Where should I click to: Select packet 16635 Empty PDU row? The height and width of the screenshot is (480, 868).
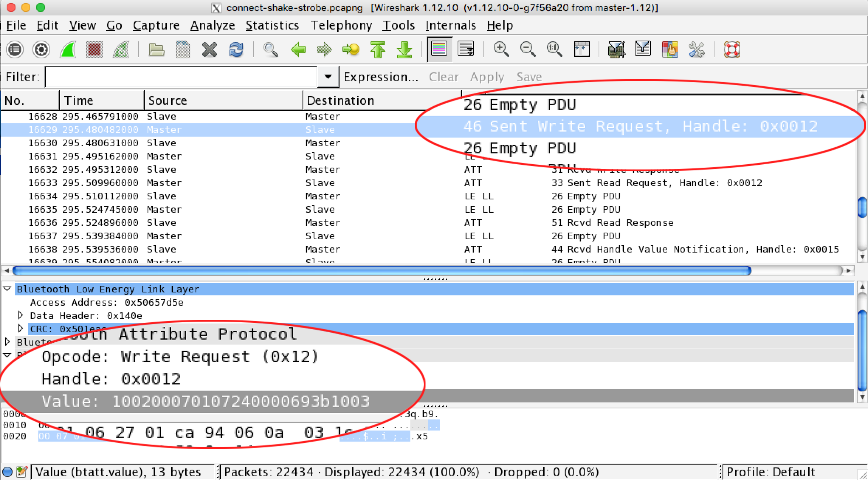(428, 209)
